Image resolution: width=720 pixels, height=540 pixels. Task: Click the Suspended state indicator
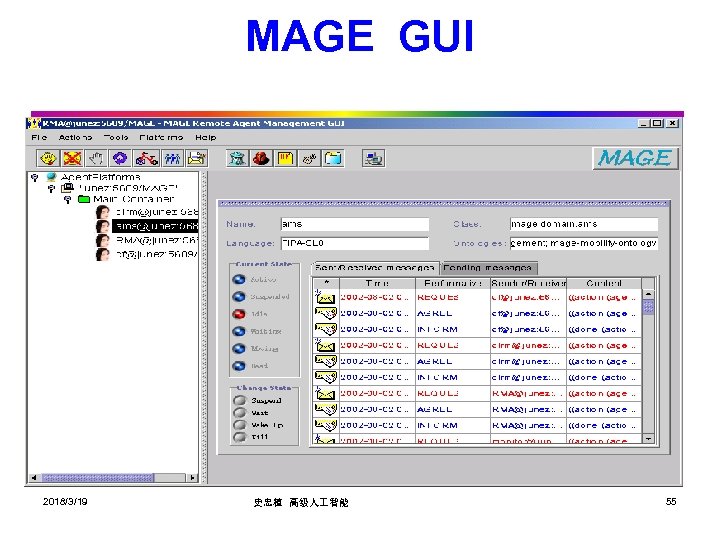(239, 297)
